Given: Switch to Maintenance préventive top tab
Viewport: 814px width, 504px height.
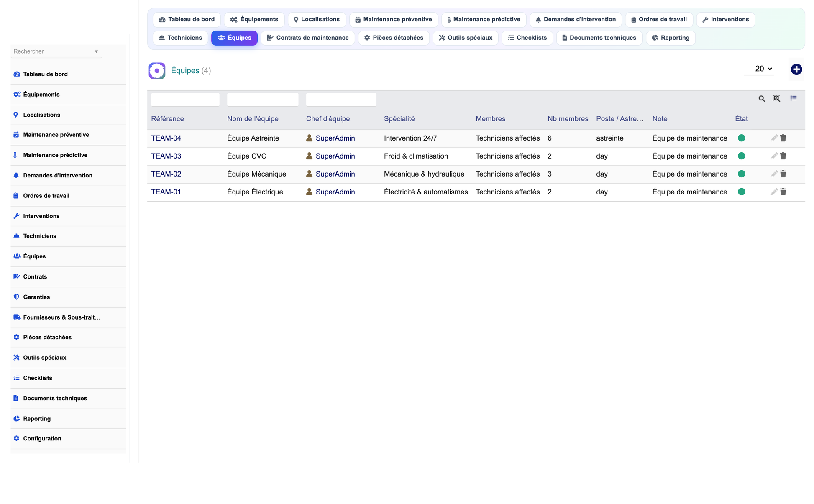Looking at the screenshot, I should (393, 20).
